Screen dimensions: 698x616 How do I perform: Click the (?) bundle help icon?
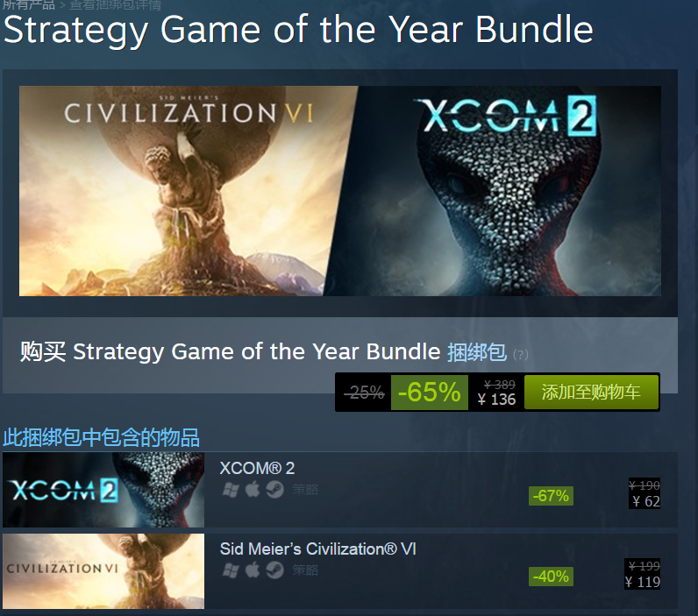[x=521, y=354]
